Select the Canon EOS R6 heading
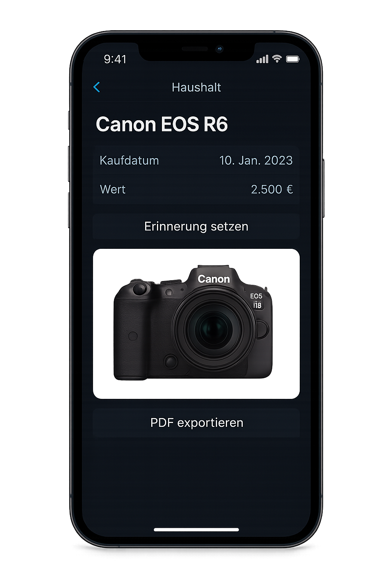The height and width of the screenshot is (588, 392). tap(162, 124)
